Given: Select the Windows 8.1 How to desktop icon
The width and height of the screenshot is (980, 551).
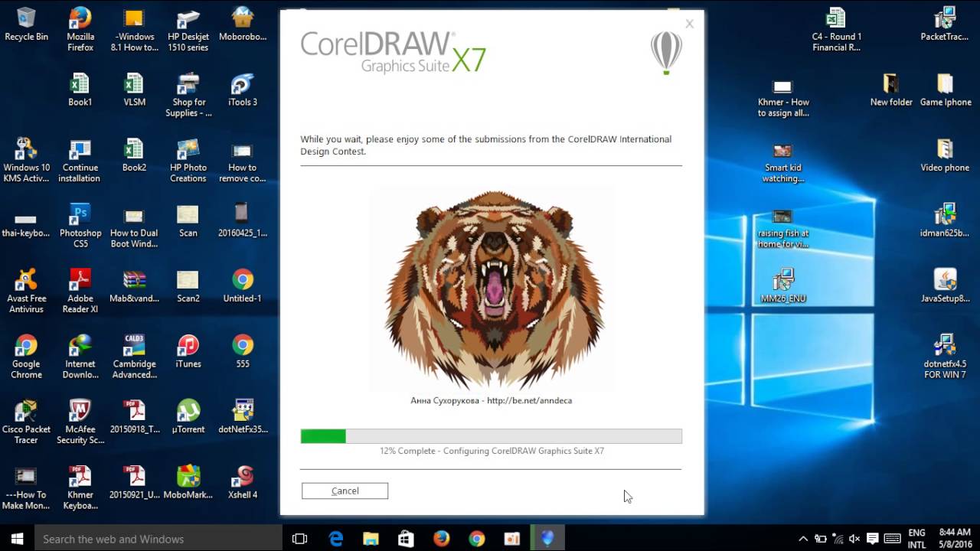Looking at the screenshot, I should point(134,29).
